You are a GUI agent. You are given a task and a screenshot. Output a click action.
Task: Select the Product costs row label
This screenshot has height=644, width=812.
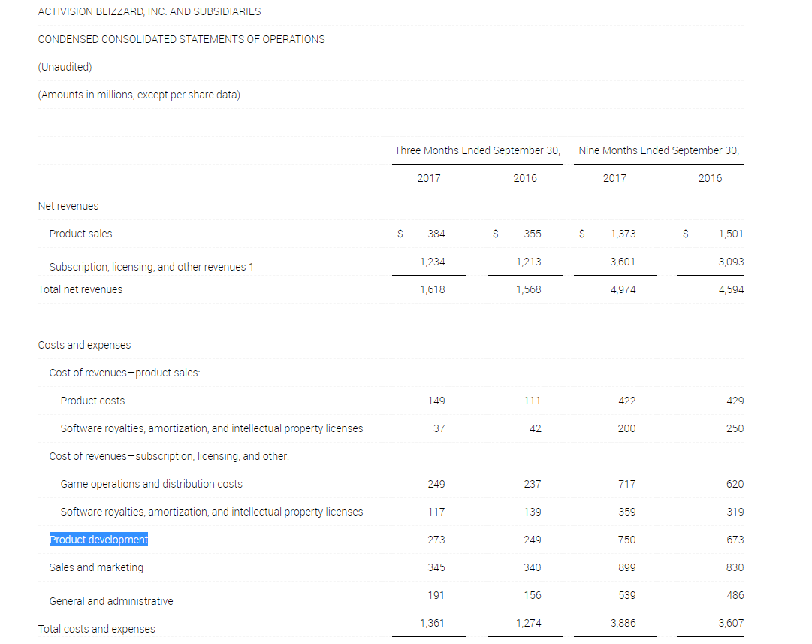(92, 401)
